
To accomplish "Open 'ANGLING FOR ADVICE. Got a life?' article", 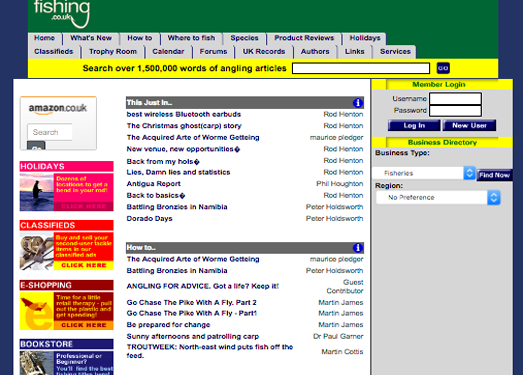I will (x=202, y=286).
